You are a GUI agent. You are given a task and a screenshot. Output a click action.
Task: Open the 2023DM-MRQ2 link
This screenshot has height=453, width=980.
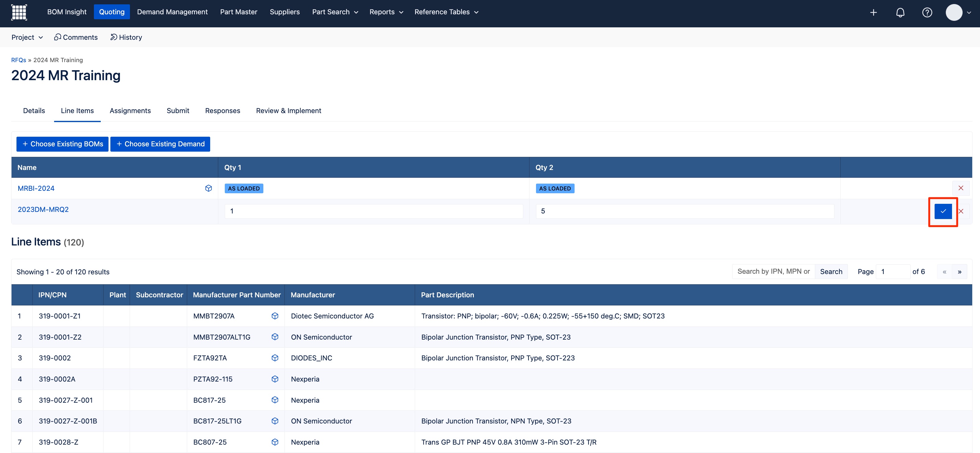(x=43, y=209)
